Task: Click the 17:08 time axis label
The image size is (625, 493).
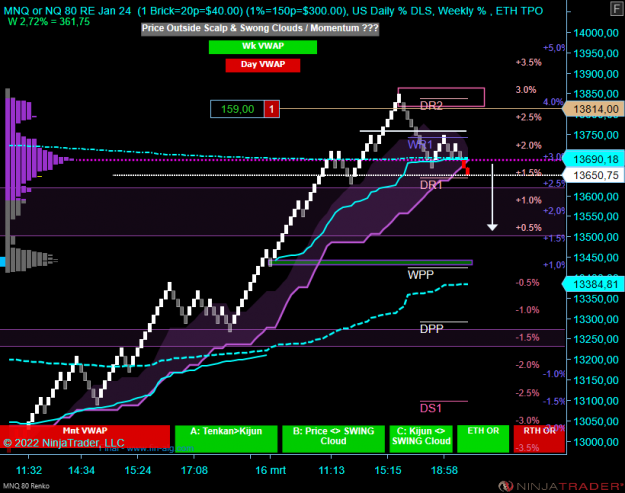Action: click(x=194, y=470)
